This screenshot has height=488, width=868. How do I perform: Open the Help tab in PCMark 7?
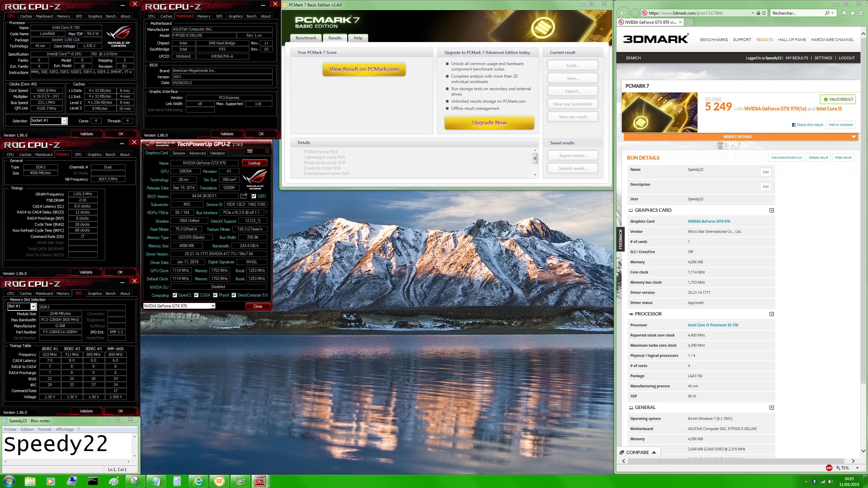[x=358, y=38]
